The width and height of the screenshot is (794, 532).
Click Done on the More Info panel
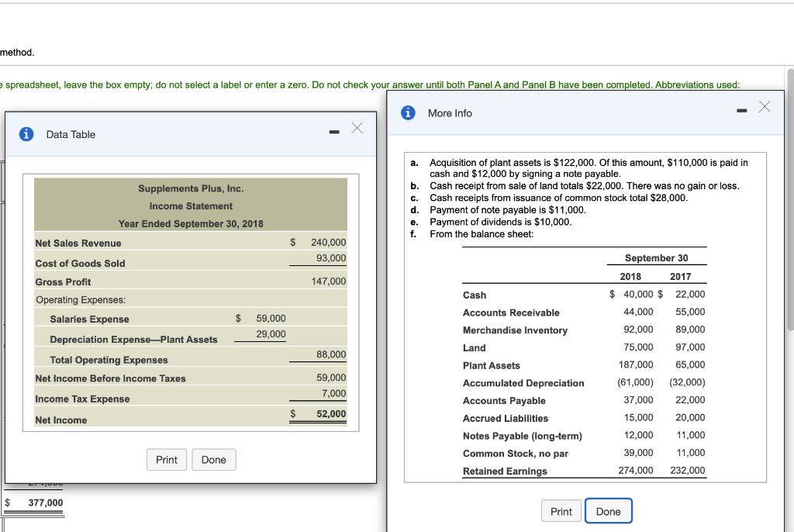coord(608,511)
